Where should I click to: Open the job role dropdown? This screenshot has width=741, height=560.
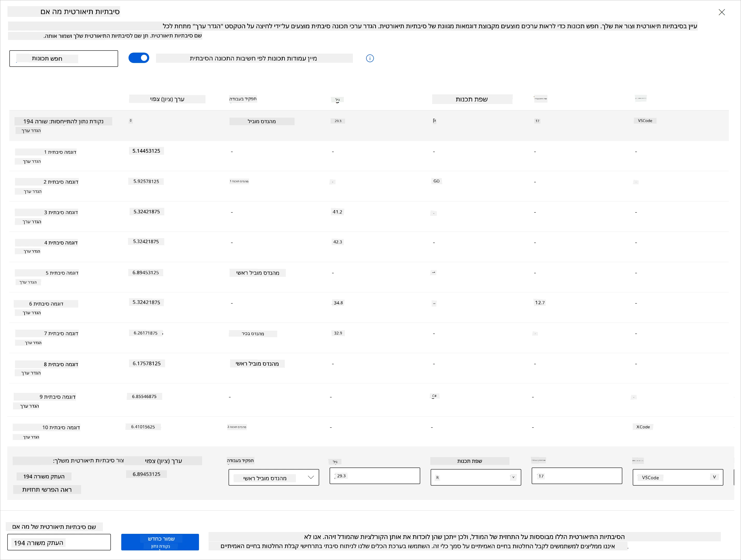274,477
